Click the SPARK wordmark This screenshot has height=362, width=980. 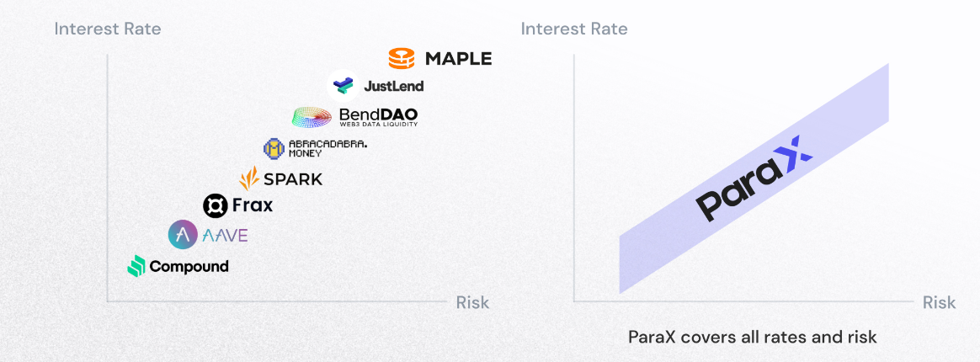click(293, 179)
